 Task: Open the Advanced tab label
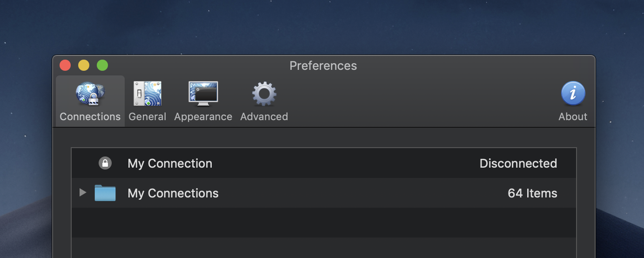coord(264,117)
